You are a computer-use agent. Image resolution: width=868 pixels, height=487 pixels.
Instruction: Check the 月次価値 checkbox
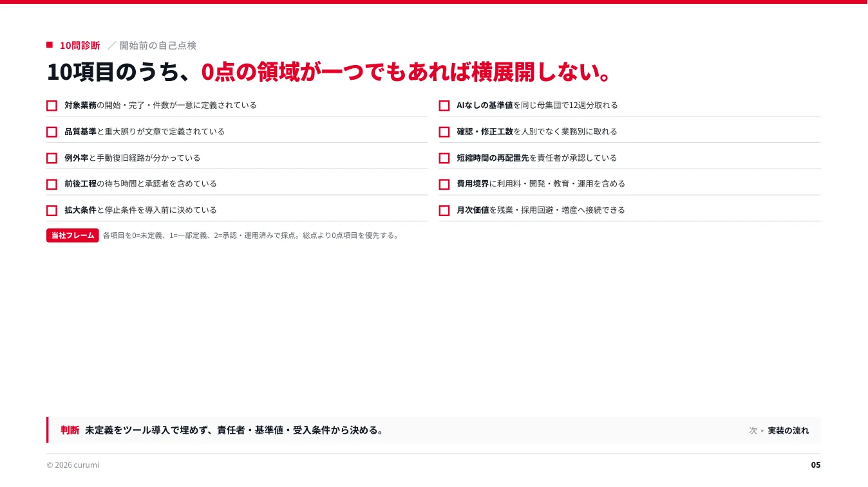click(444, 210)
